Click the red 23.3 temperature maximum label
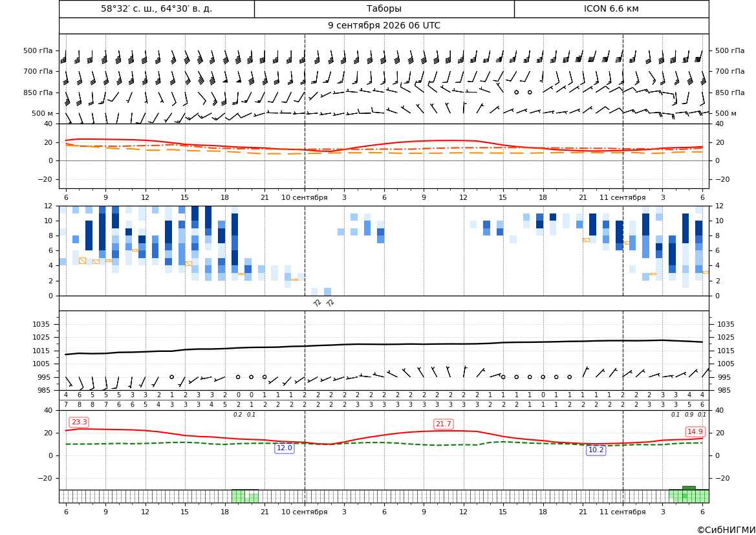The image size is (756, 535). 79,422
